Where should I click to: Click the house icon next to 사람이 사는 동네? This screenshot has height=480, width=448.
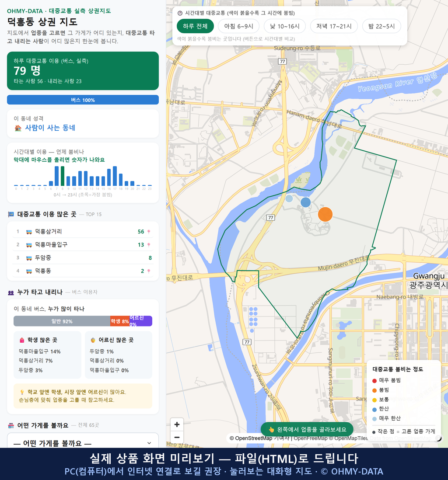(x=18, y=128)
